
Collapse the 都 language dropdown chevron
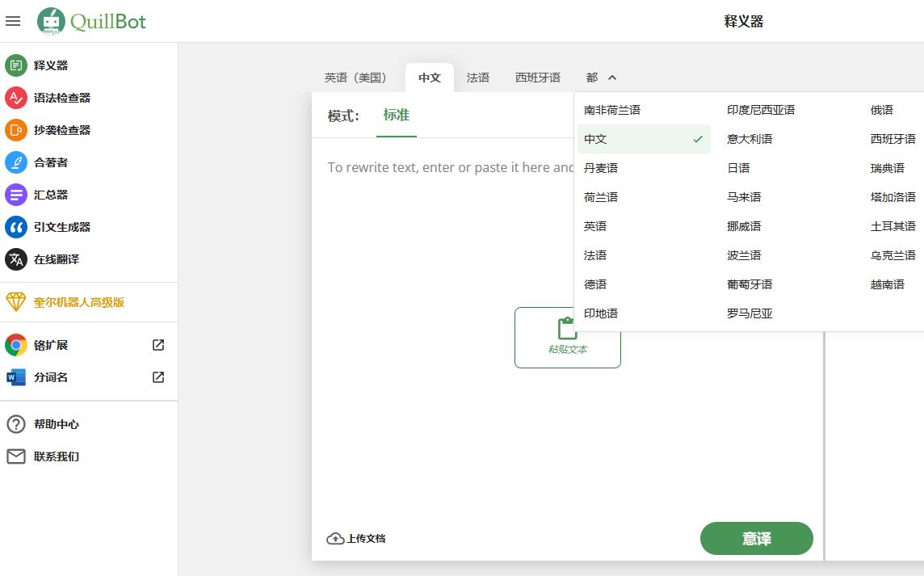[612, 78]
